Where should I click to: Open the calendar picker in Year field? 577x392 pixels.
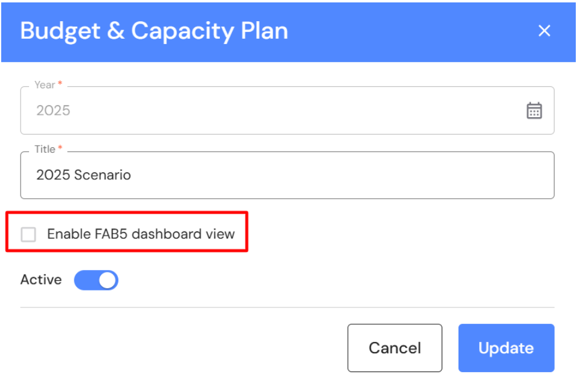534,111
